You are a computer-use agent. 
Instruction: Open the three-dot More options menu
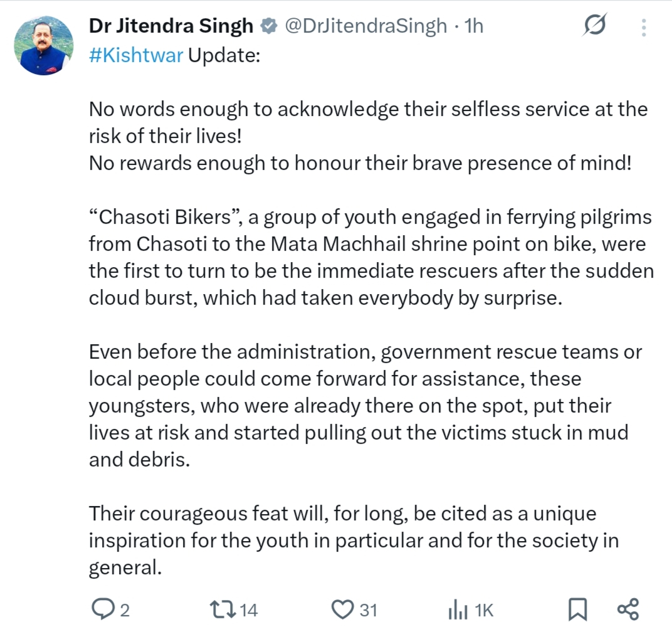[644, 27]
